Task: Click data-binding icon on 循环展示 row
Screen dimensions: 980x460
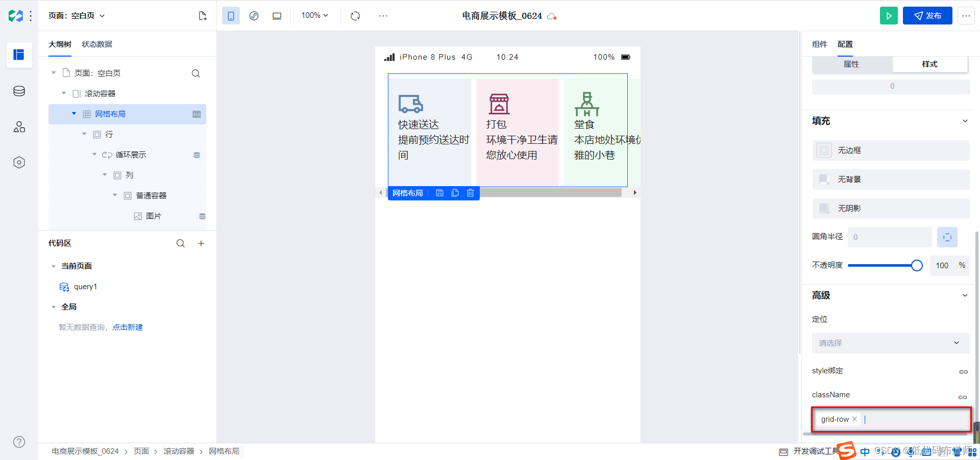Action: (x=197, y=155)
